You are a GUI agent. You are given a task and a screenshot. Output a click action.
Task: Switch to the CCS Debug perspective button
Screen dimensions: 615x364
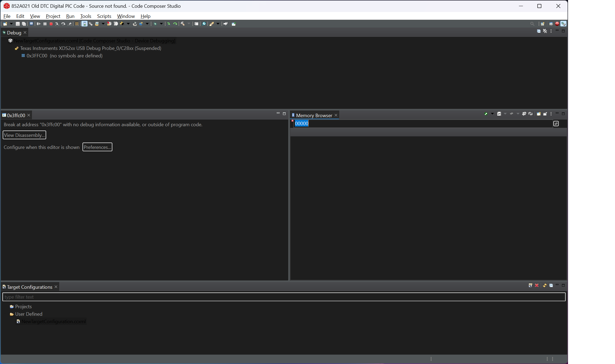click(563, 24)
